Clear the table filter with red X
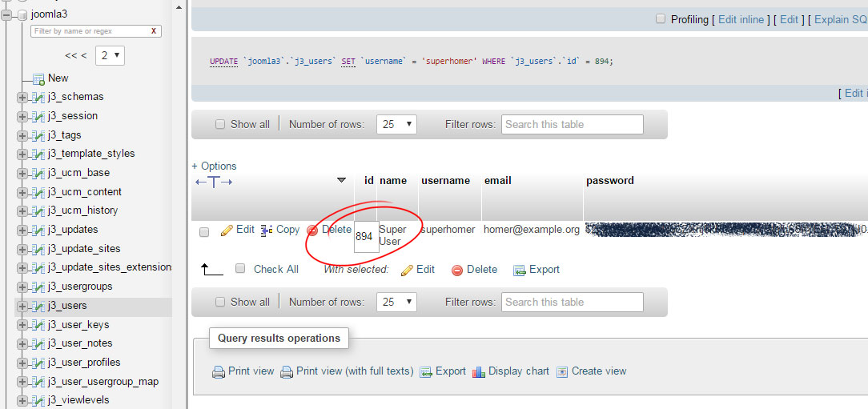The width and height of the screenshot is (868, 409). (x=153, y=31)
